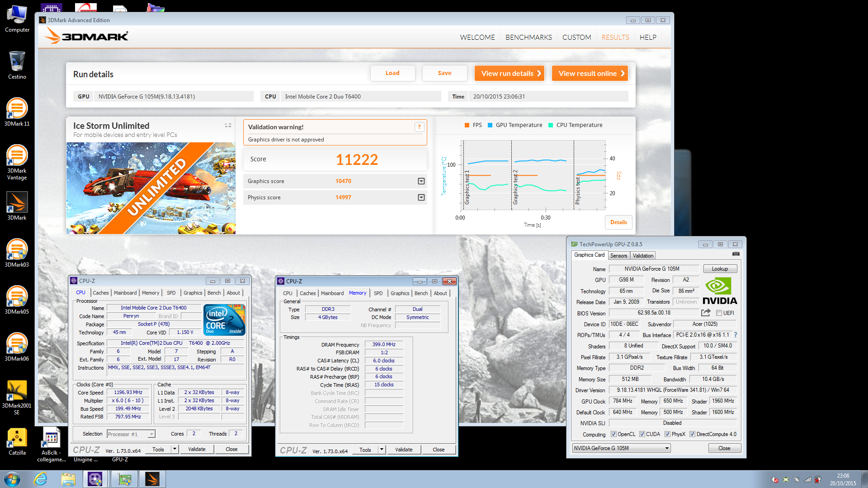Click the FPS orange legend swatch
The image size is (868, 488).
(467, 125)
